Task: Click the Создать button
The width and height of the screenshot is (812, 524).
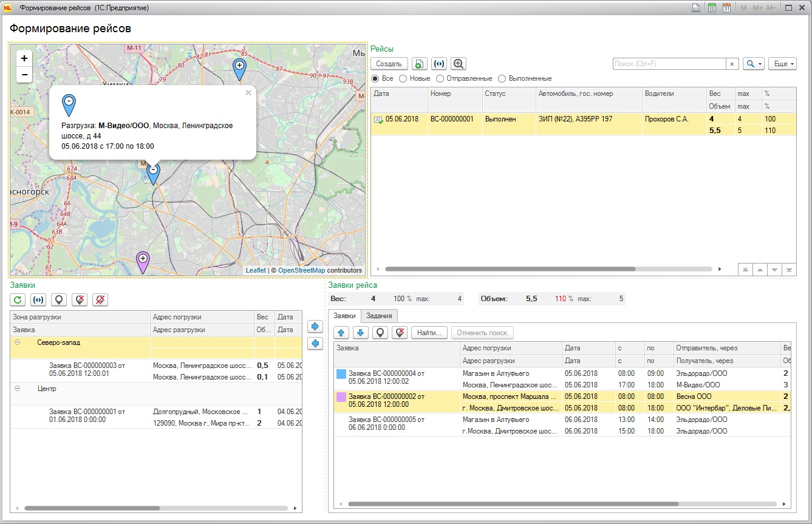Action: 389,64
